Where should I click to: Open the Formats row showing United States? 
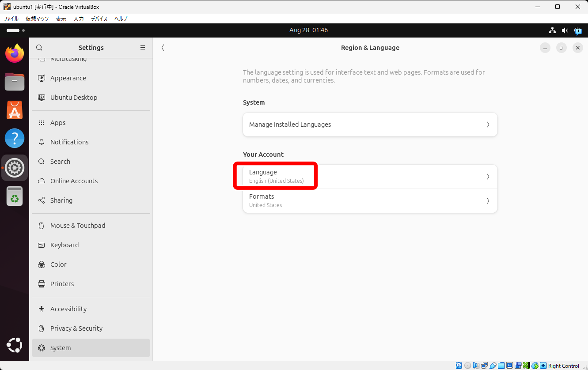pyautogui.click(x=370, y=201)
